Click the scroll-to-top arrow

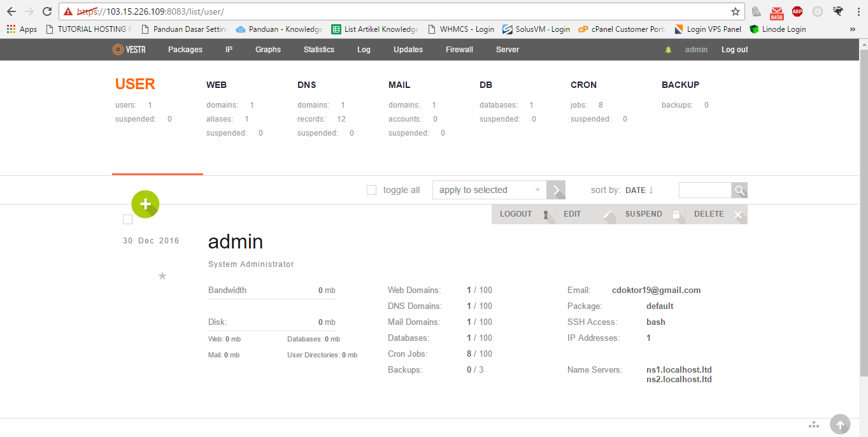point(839,424)
